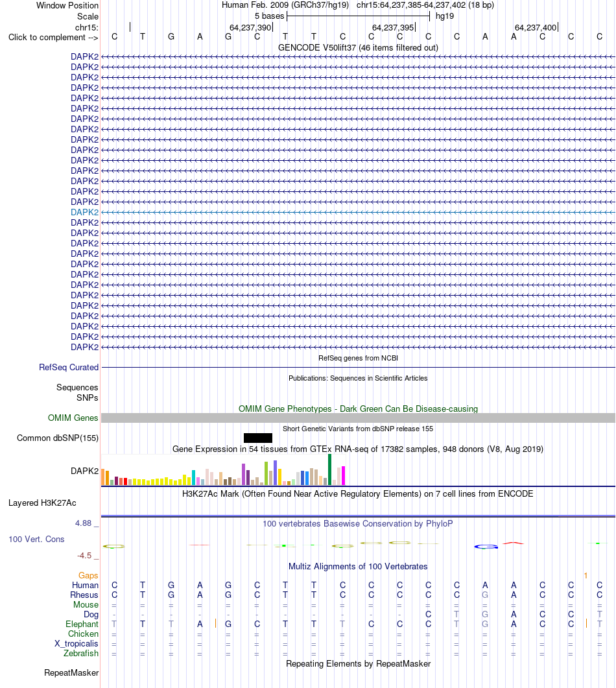Click the RepeatMasker side label

(x=71, y=672)
